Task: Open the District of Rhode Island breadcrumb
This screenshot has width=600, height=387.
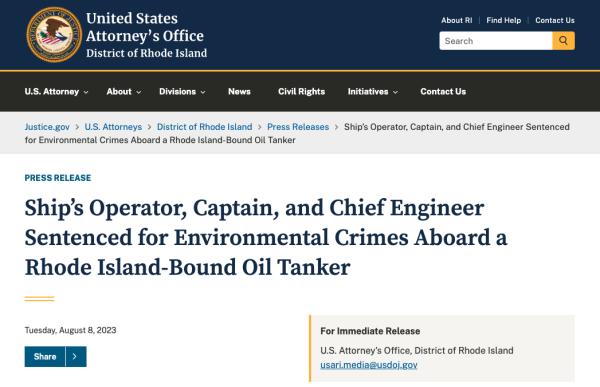Action: pos(204,127)
